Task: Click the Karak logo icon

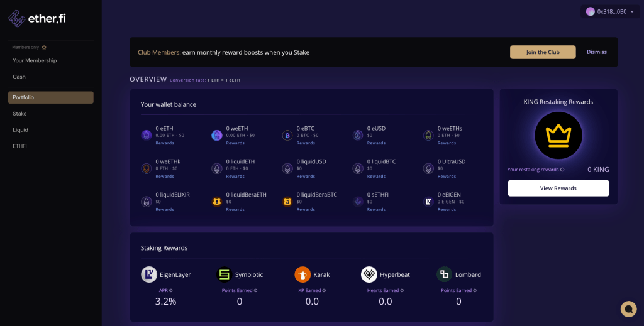Action: point(303,274)
